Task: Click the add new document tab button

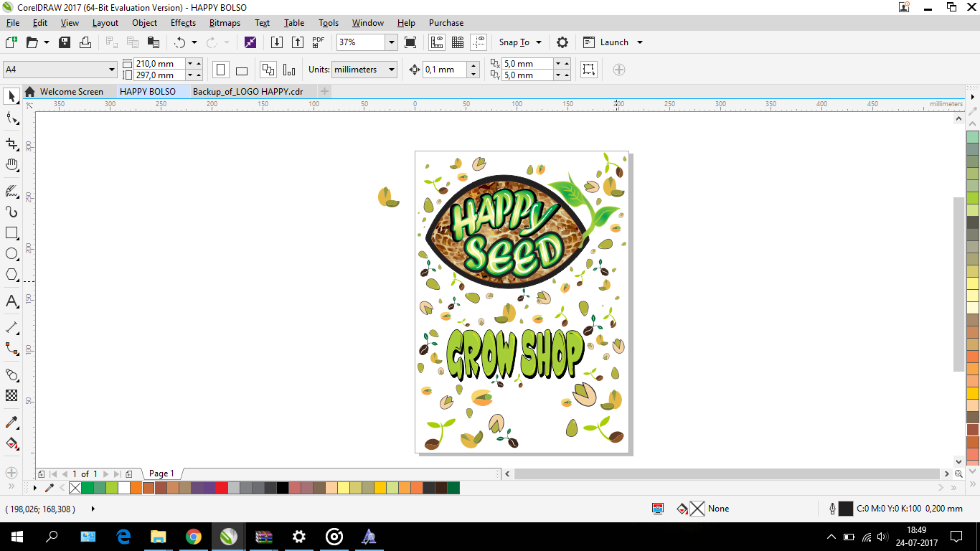Action: [324, 91]
